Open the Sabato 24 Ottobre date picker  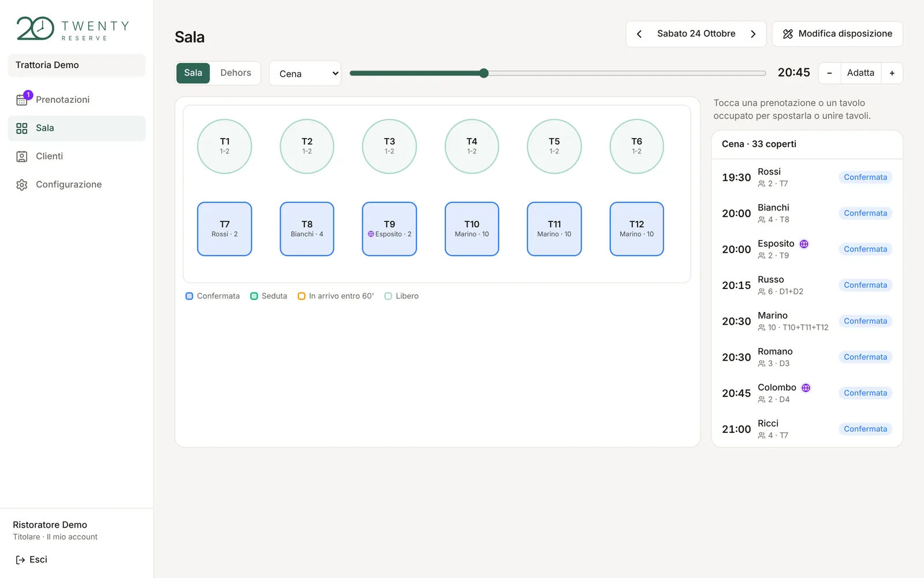point(696,34)
